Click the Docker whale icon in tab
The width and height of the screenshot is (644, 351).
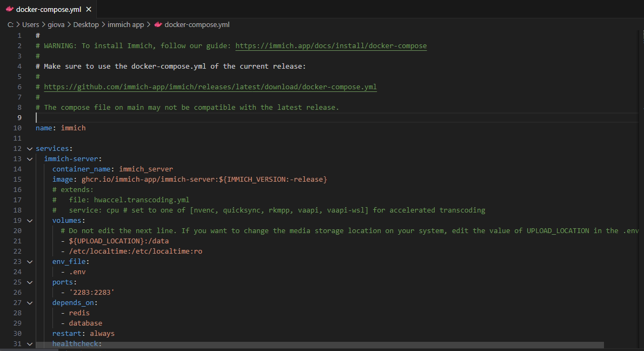pos(9,9)
